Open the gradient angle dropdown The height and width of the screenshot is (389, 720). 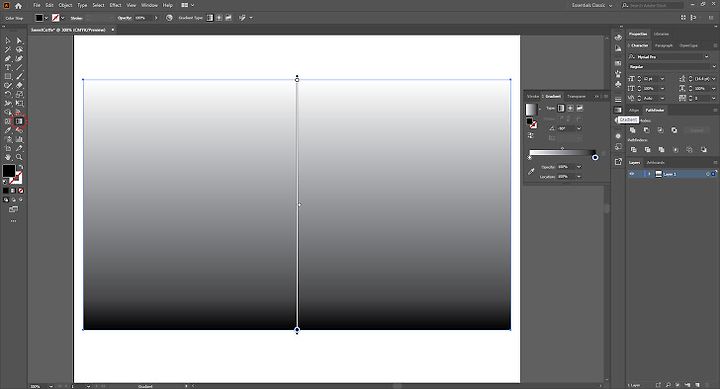click(579, 129)
